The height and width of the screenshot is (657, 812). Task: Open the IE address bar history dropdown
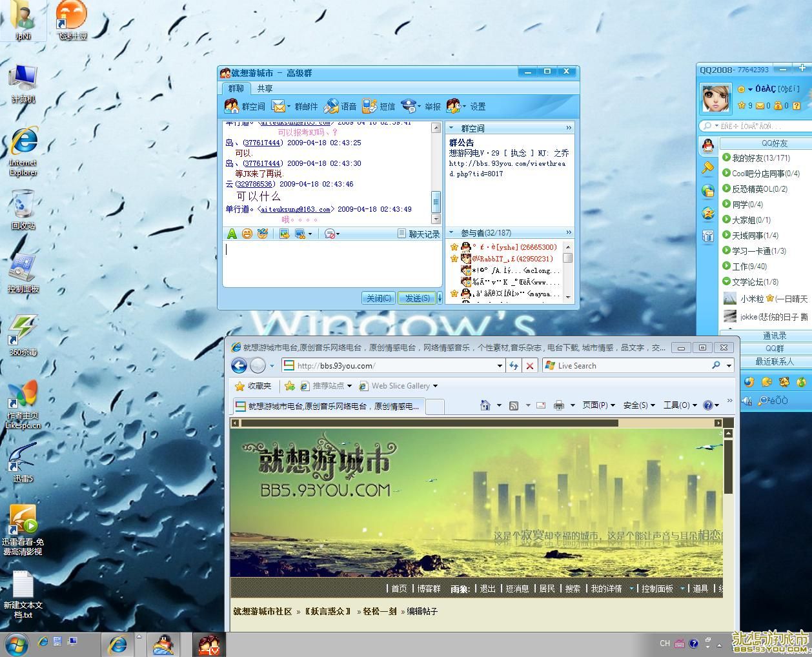pyautogui.click(x=500, y=365)
